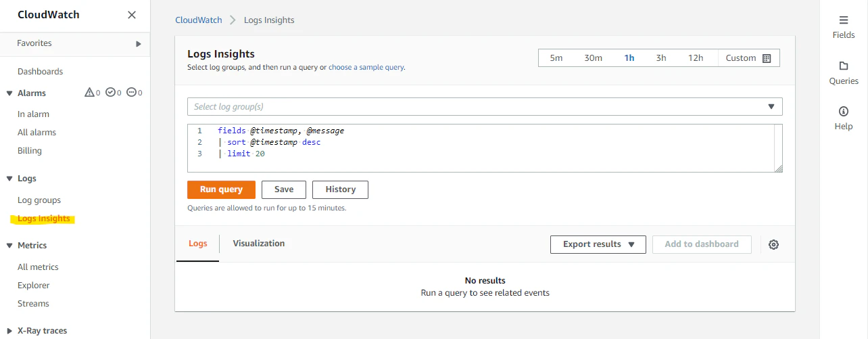Click inside the query editor text area
Screen dimensions: 868x339
[x=485, y=148]
